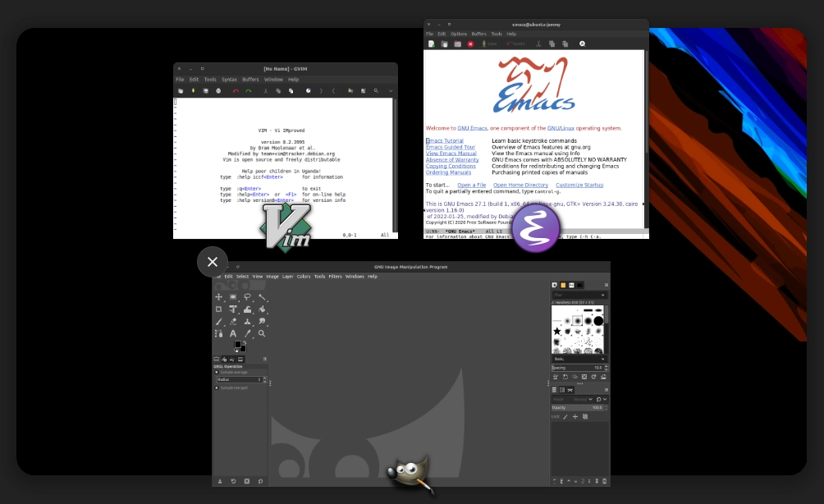The height and width of the screenshot is (504, 824).
Task: Toggle Lock position and size in GIMP layers
Action: coord(575,417)
